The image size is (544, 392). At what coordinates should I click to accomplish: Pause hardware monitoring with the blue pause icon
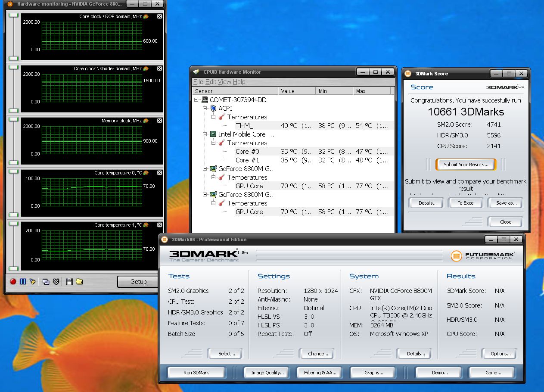[x=23, y=282]
